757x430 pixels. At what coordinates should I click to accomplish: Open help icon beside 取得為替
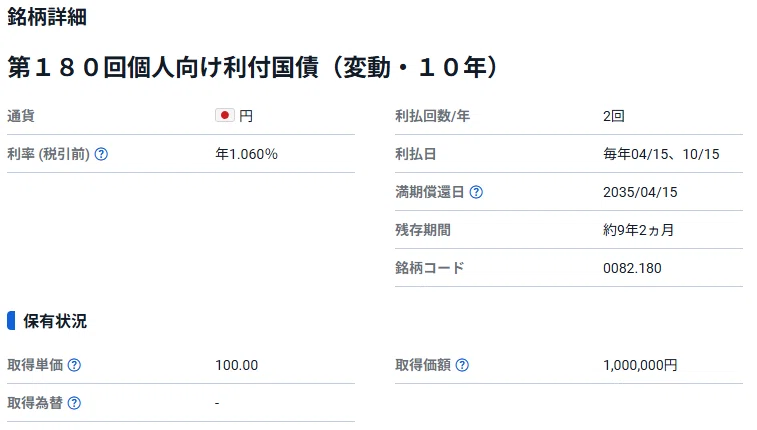(x=74, y=402)
